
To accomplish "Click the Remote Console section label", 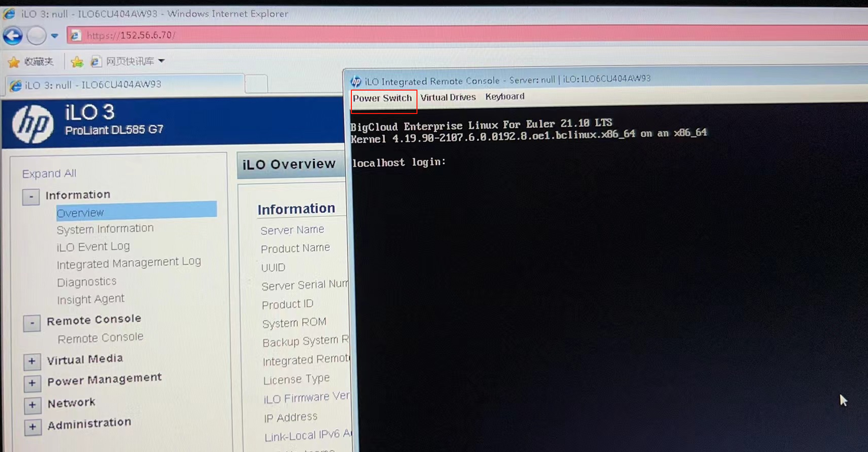I will coord(94,320).
